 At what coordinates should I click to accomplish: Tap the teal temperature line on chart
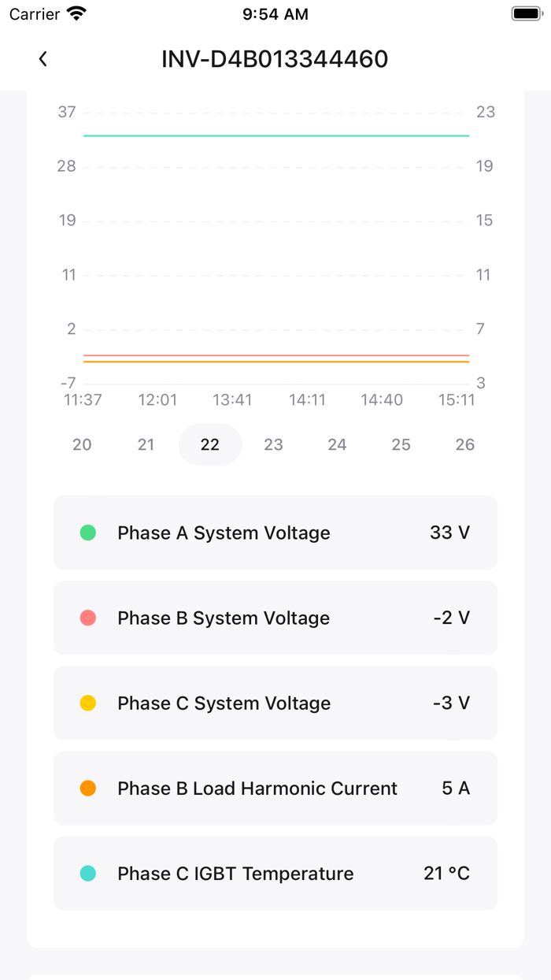tap(275, 135)
